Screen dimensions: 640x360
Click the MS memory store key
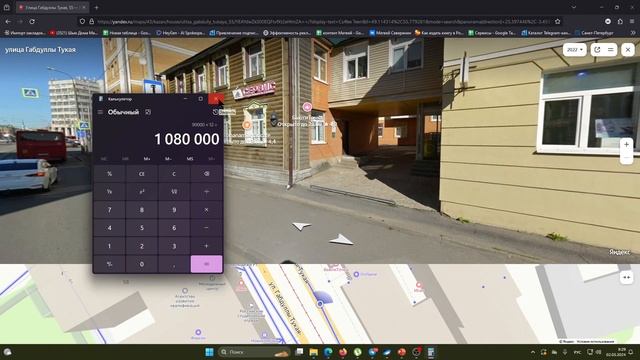coord(190,159)
